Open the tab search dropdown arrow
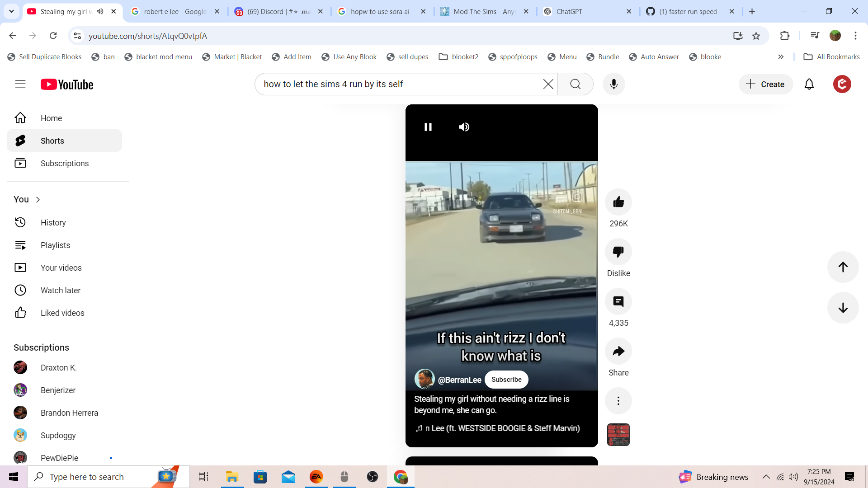This screenshot has width=868, height=488. point(11,11)
